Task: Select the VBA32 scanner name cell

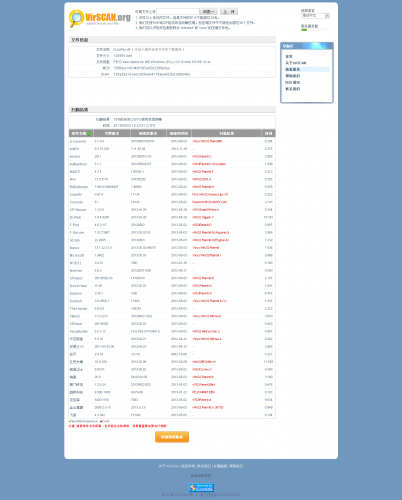Action: click(x=75, y=316)
